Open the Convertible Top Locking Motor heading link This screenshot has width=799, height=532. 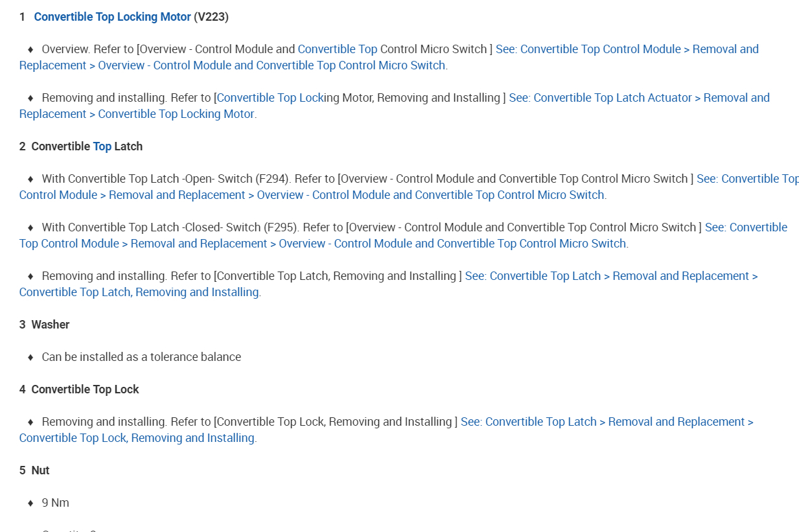click(112, 17)
